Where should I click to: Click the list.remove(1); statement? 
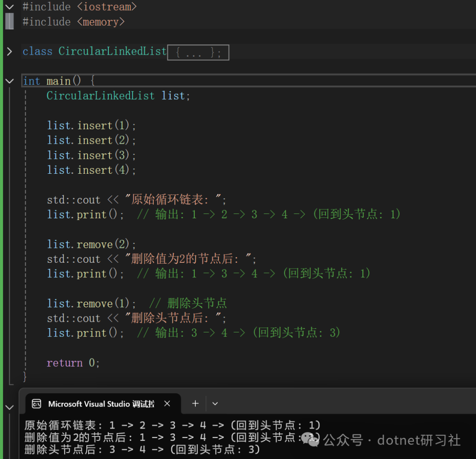click(x=91, y=303)
